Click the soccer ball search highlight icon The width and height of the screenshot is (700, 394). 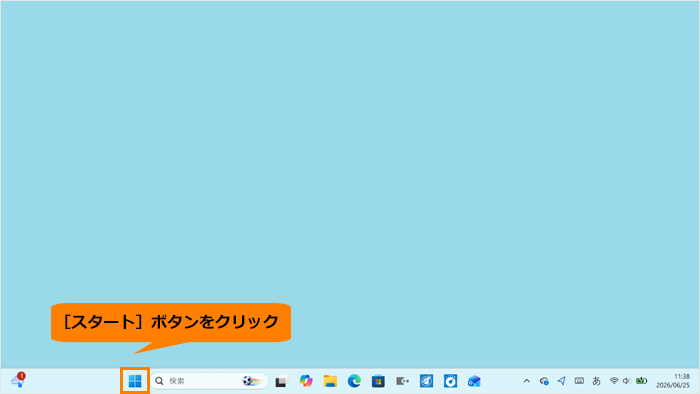point(252,381)
